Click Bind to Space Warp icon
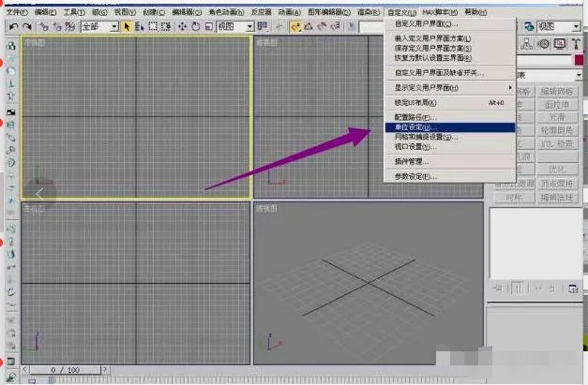The height and width of the screenshot is (385, 588). (x=70, y=26)
